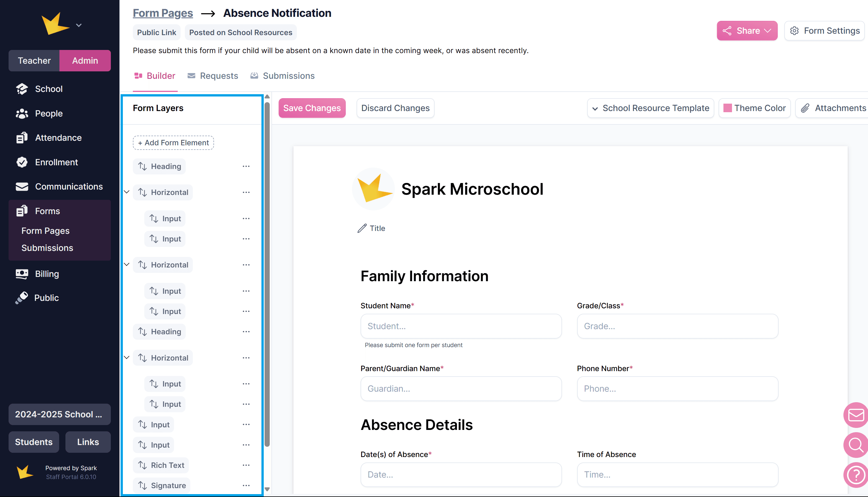Switch to Teacher mode
The height and width of the screenshot is (497, 868).
[34, 61]
